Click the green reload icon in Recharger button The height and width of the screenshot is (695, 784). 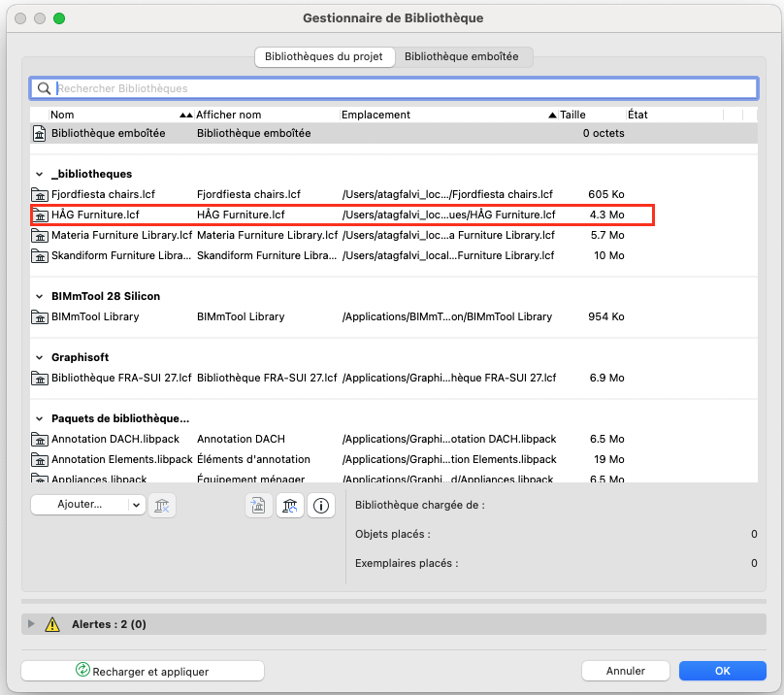(x=82, y=670)
